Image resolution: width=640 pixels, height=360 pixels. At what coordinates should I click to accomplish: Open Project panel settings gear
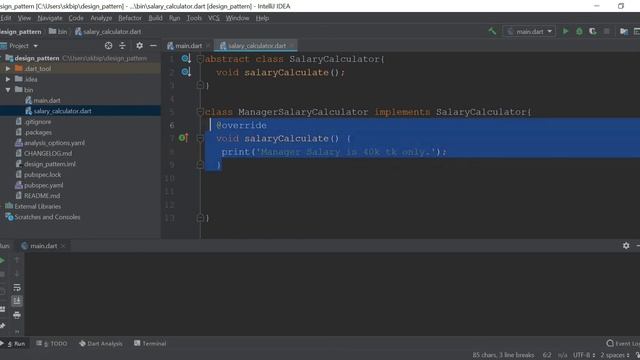click(139, 46)
